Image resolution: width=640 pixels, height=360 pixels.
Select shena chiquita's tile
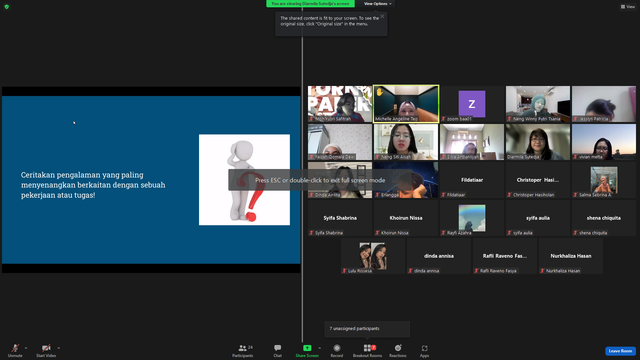click(604, 218)
